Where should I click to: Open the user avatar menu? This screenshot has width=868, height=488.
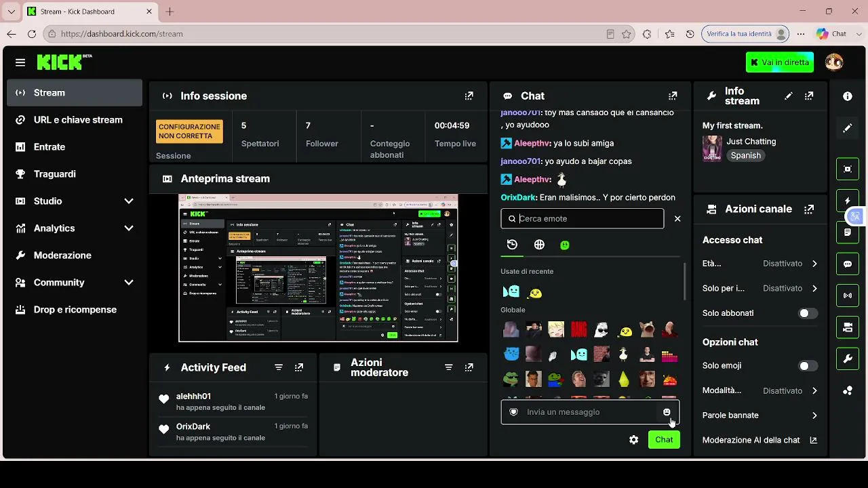(834, 62)
